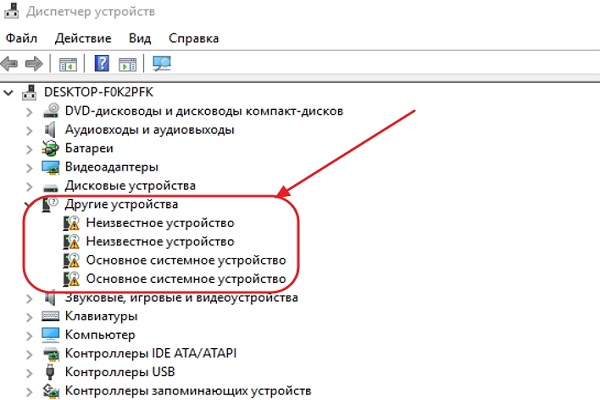Click the Дисковые устройства drive icon
The height and width of the screenshot is (400, 600).
[51, 188]
